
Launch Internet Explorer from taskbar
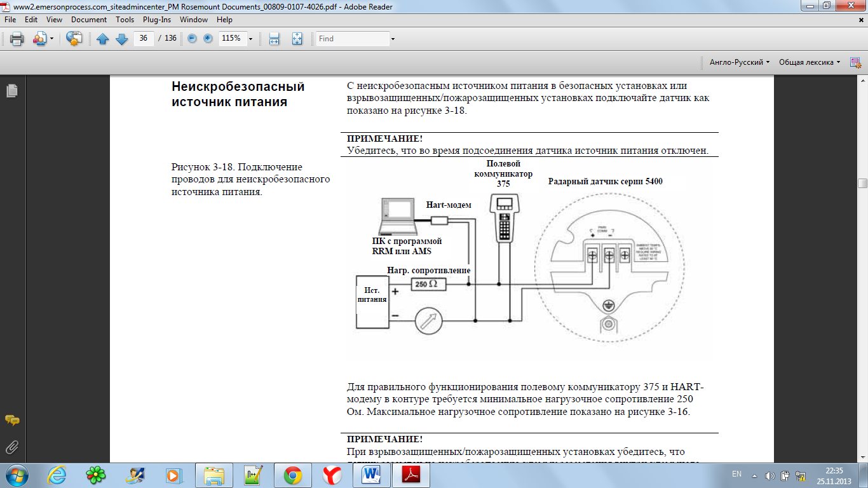(x=57, y=475)
